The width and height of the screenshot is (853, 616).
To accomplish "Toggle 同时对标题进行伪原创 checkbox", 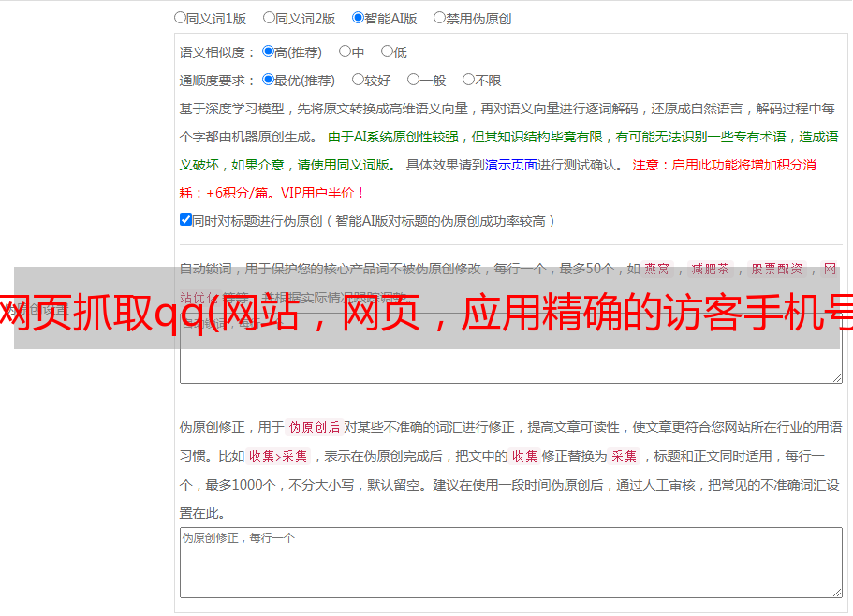I will pyautogui.click(x=185, y=220).
